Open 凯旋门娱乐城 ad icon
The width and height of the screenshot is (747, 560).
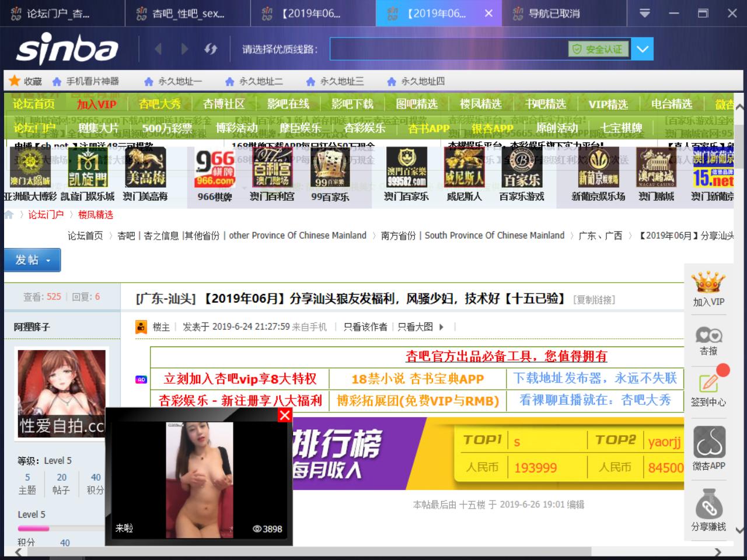[x=88, y=167]
